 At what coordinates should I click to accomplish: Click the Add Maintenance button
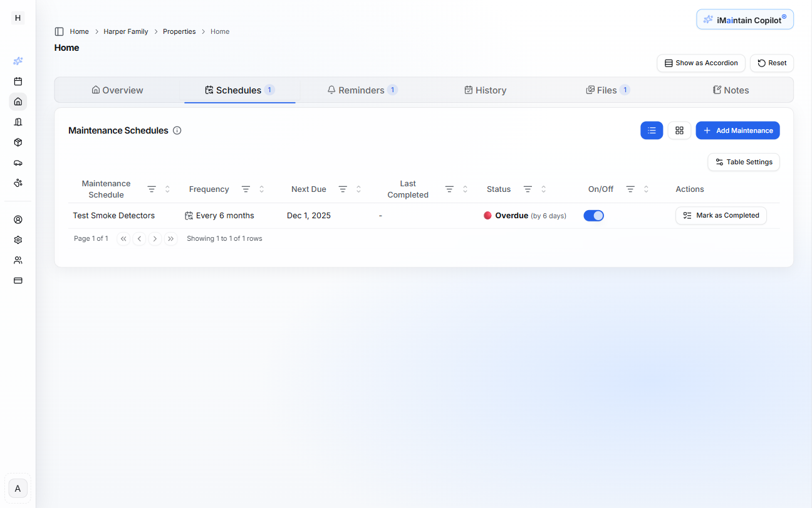[737, 130]
